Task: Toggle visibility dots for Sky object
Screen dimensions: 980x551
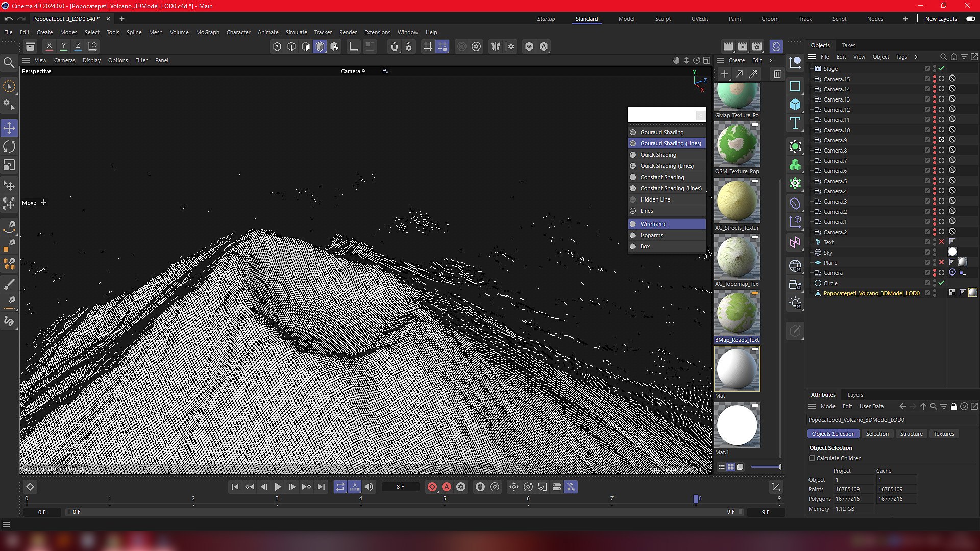Action: [x=935, y=252]
